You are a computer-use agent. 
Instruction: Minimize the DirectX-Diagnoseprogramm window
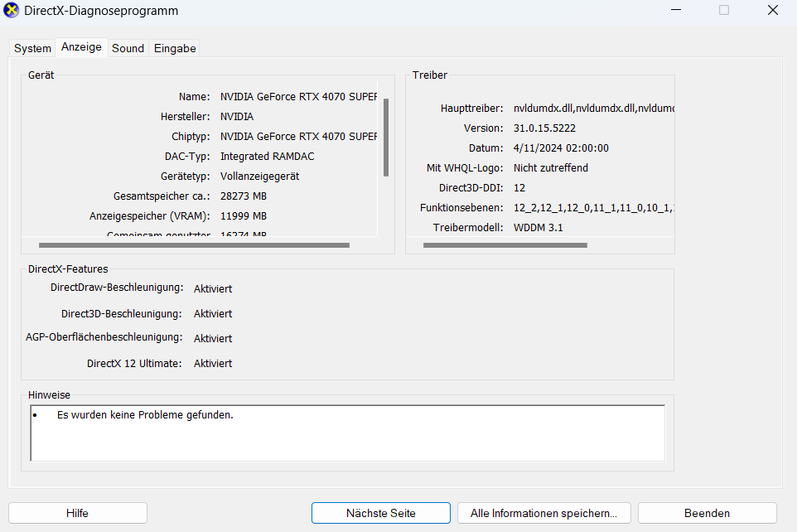tap(676, 10)
